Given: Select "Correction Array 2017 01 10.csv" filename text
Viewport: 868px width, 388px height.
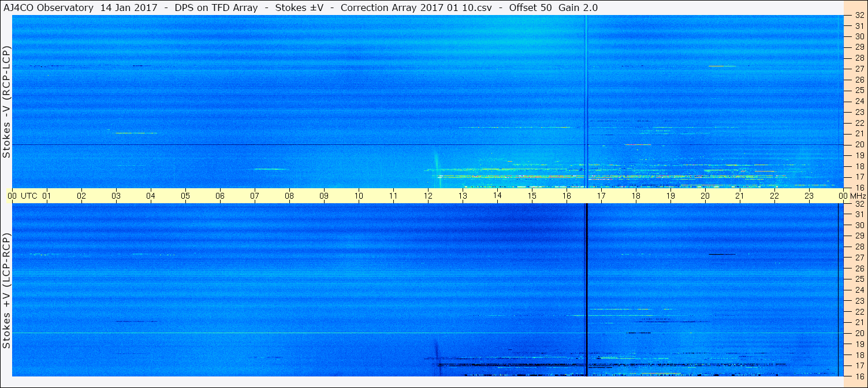Looking at the screenshot, I should (416, 8).
